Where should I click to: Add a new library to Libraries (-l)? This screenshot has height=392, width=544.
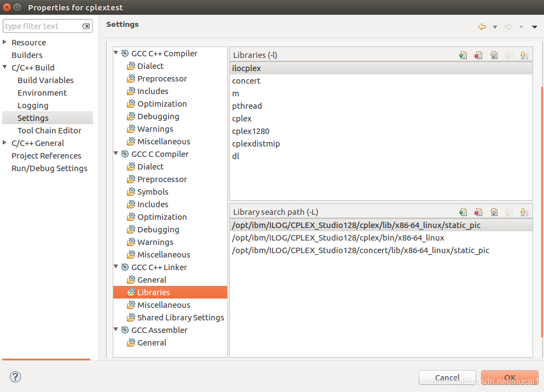tap(463, 55)
